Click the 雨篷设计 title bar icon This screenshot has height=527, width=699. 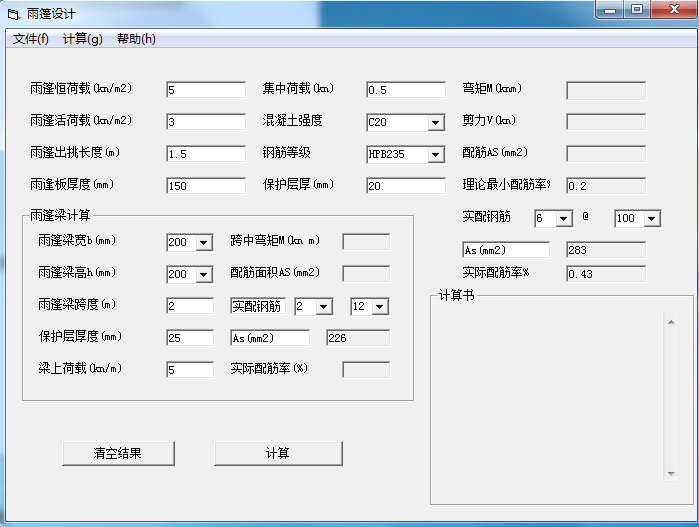tap(14, 14)
